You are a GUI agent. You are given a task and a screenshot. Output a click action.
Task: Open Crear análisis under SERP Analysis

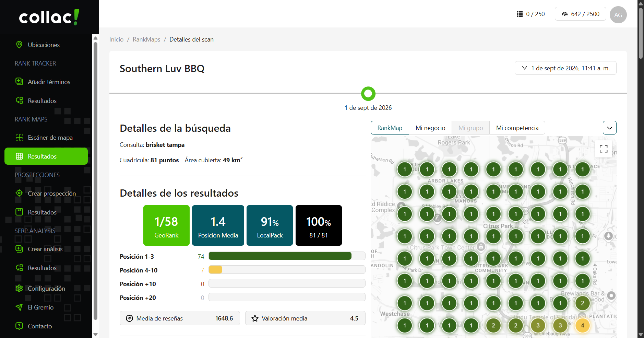(x=46, y=249)
